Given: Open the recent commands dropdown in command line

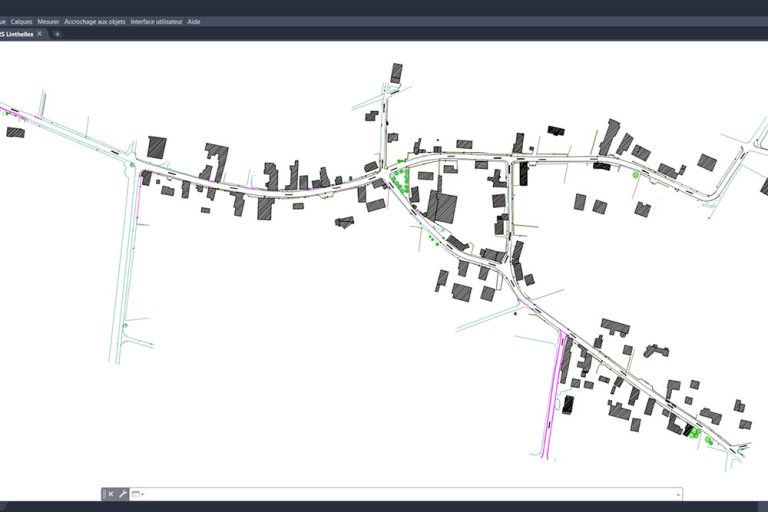Looking at the screenshot, I should pyautogui.click(x=137, y=494).
